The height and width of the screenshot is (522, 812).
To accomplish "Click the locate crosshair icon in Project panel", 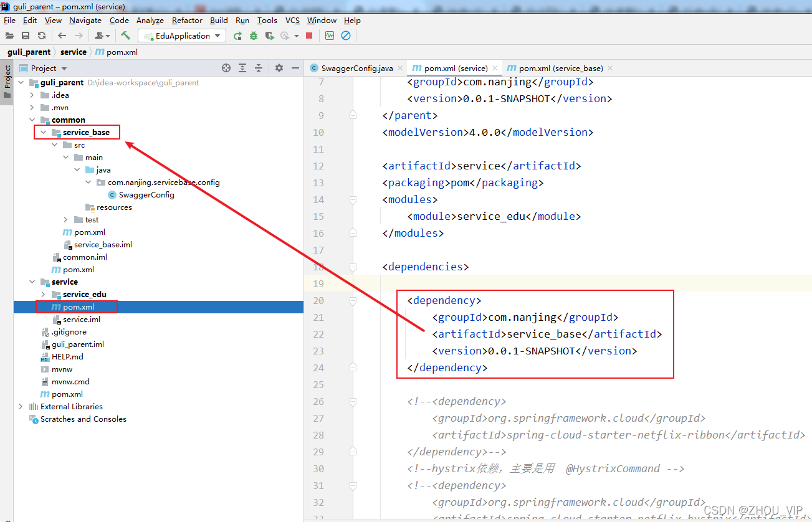I will click(226, 68).
